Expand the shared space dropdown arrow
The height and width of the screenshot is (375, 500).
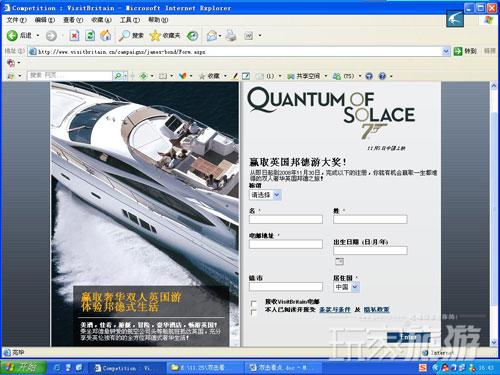pos(326,76)
